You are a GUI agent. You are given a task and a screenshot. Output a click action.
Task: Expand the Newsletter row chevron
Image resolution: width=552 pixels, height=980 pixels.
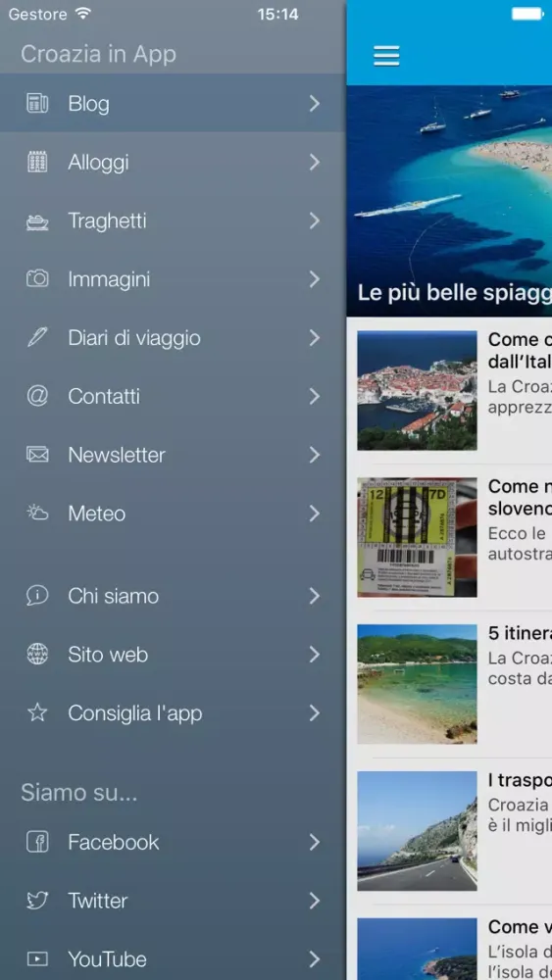[x=315, y=455]
